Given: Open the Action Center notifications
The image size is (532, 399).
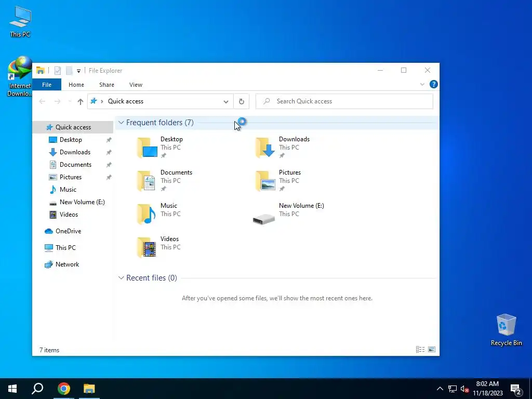Looking at the screenshot, I should tap(516, 390).
